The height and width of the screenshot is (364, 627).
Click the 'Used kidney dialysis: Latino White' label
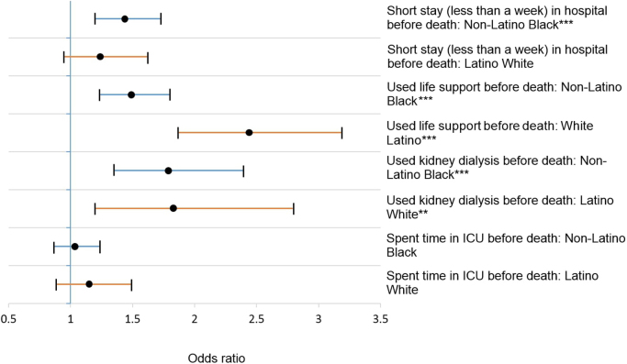499,207
